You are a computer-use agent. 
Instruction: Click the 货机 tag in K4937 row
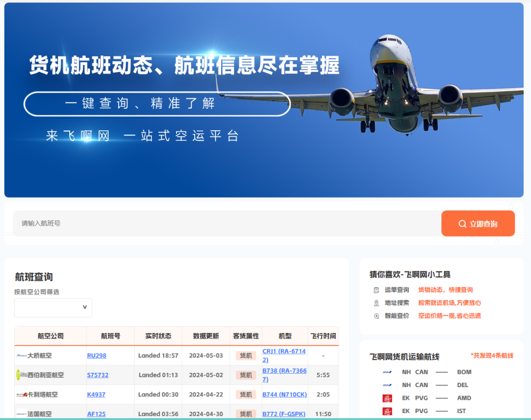[246, 394]
